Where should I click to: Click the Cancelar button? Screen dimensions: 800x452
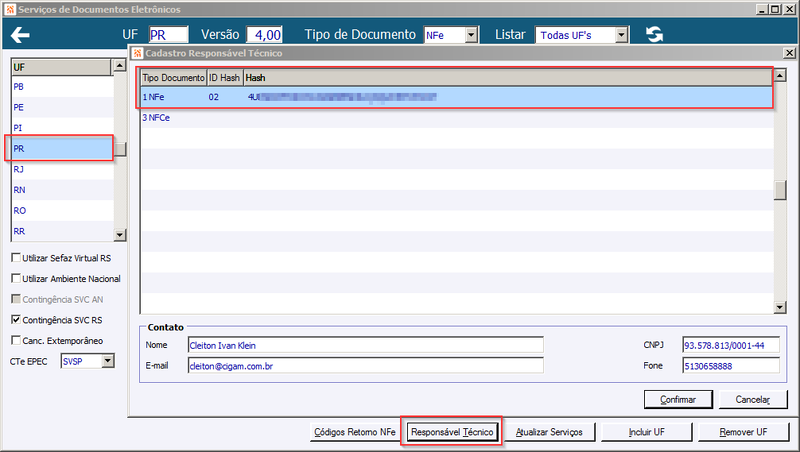(x=753, y=399)
